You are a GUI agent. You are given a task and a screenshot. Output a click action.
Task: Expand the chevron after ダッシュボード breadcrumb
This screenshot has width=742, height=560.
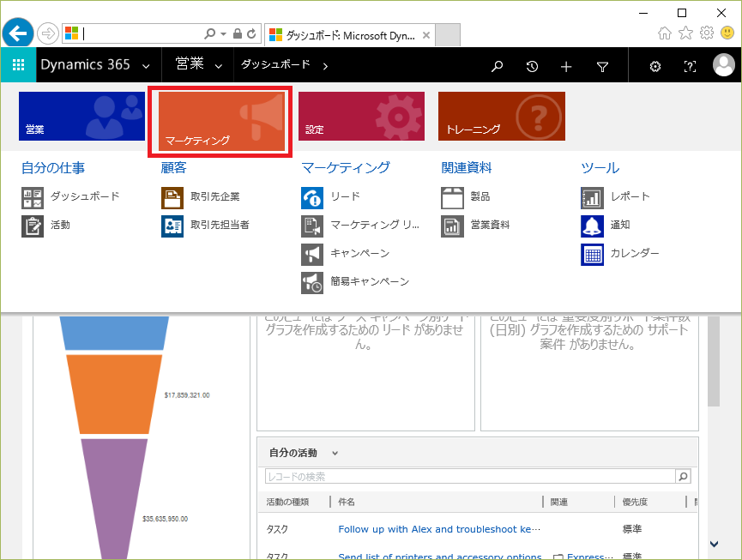tap(325, 66)
